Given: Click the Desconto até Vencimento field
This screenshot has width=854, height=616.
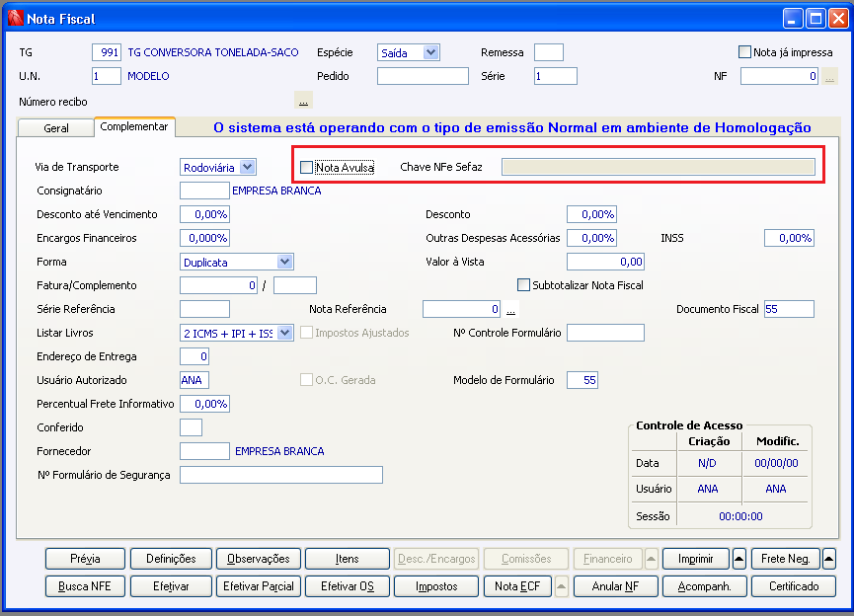Looking at the screenshot, I should [204, 214].
